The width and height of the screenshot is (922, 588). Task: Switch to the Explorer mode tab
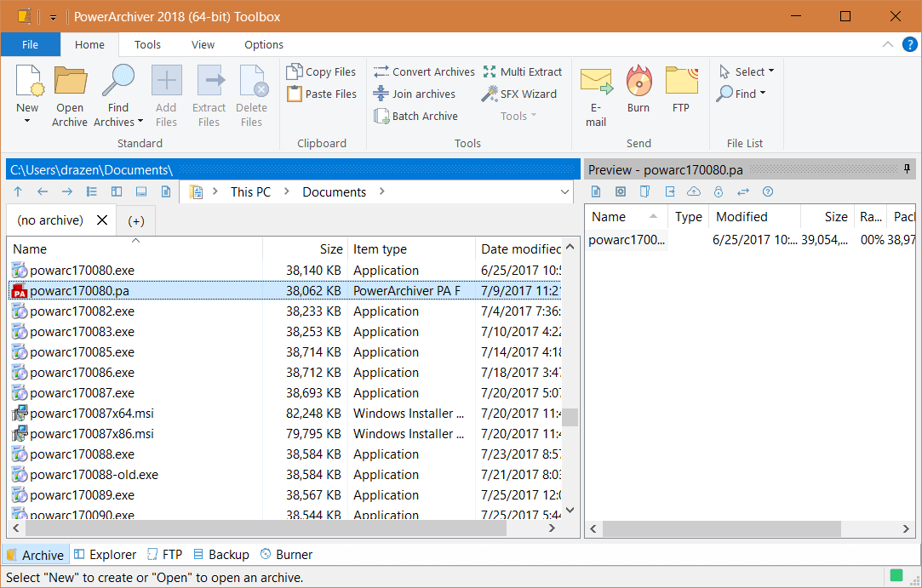pos(106,555)
